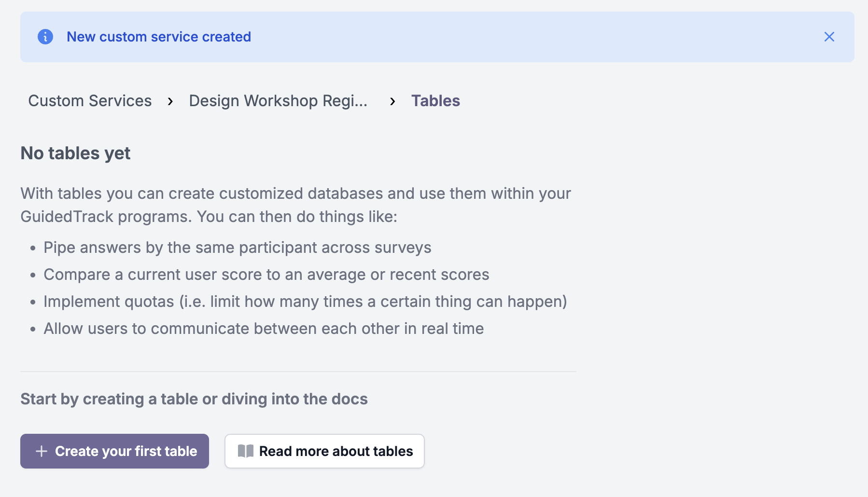Click the New custom service created banner text
The width and height of the screenshot is (868, 497).
pos(159,37)
